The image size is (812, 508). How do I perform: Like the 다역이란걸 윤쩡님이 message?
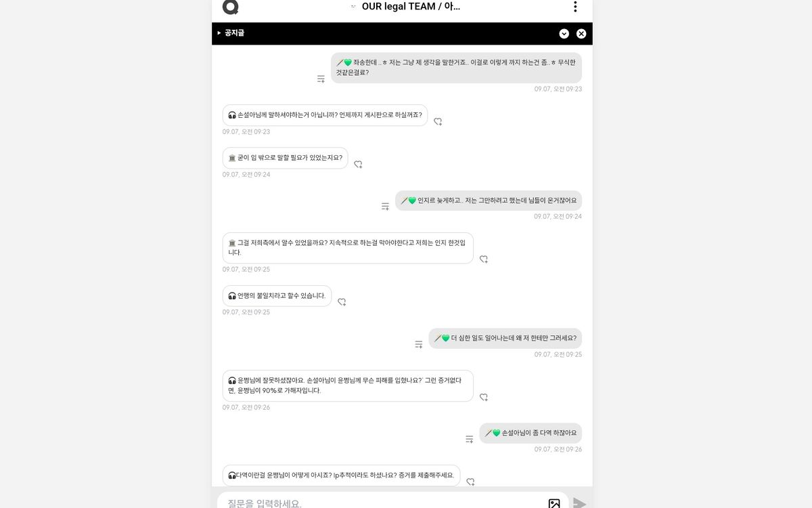coord(470,482)
